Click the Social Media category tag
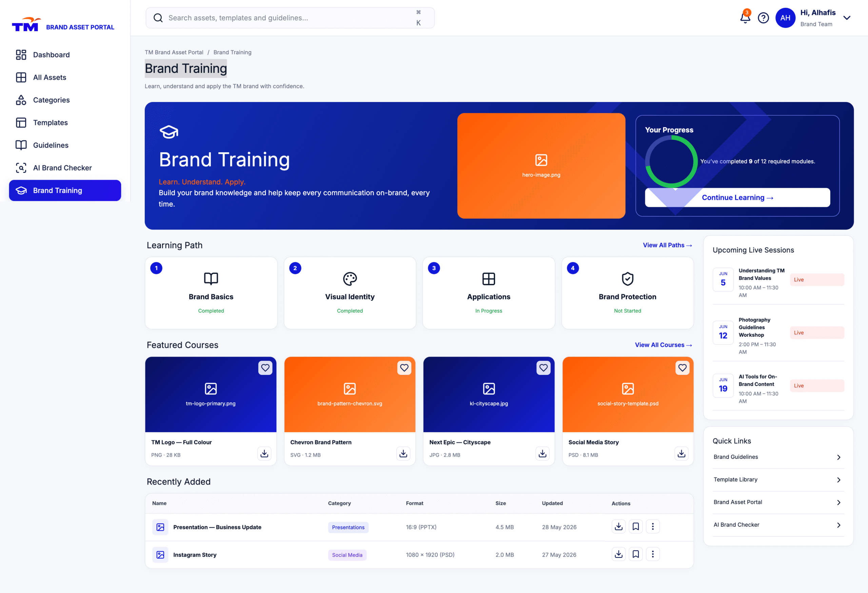Viewport: 868px width, 593px height. [x=347, y=555]
